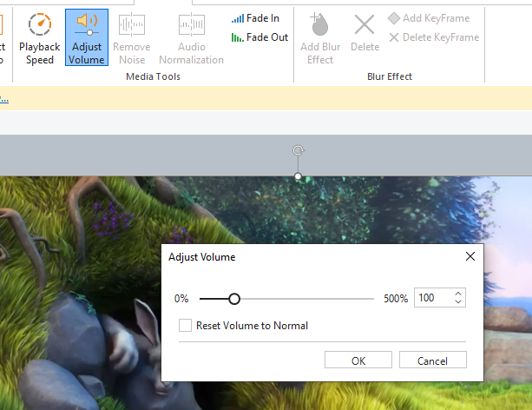Decrease volume with the down spinner arrow
532x410 pixels.
[458, 301]
